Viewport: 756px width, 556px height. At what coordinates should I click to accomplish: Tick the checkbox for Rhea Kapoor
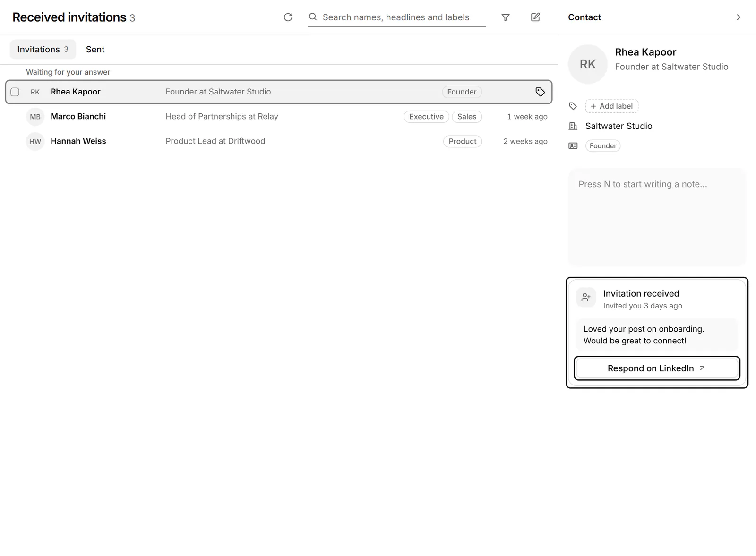(x=15, y=92)
